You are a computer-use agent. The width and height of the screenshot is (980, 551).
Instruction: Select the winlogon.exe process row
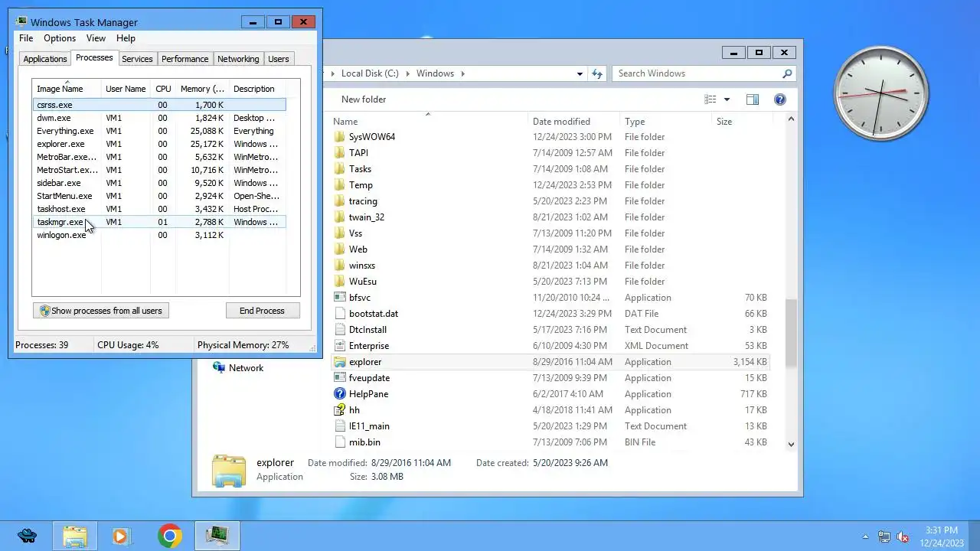pos(159,235)
